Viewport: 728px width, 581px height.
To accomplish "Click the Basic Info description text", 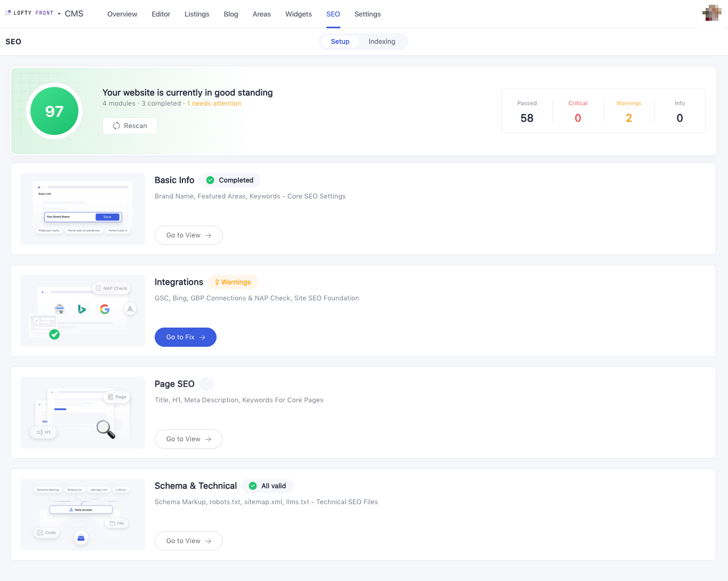I will pyautogui.click(x=250, y=196).
